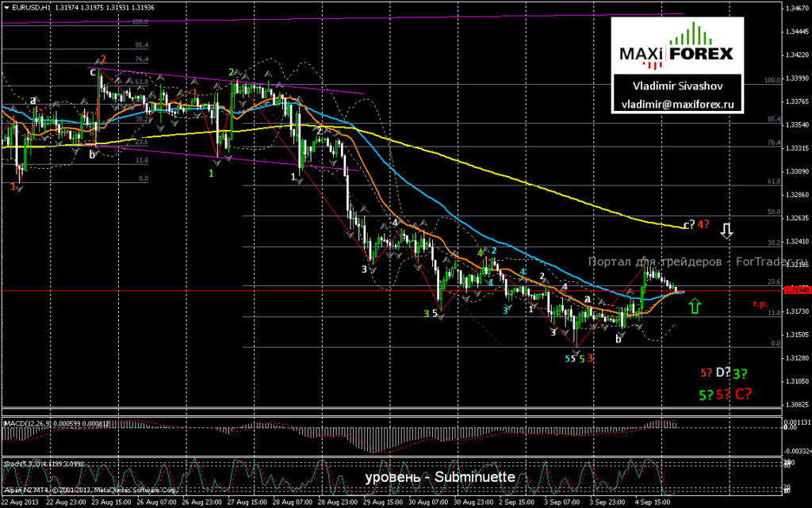Select the уровень - Subminuette text label
This screenshot has height=508, width=812.
pyautogui.click(x=440, y=477)
